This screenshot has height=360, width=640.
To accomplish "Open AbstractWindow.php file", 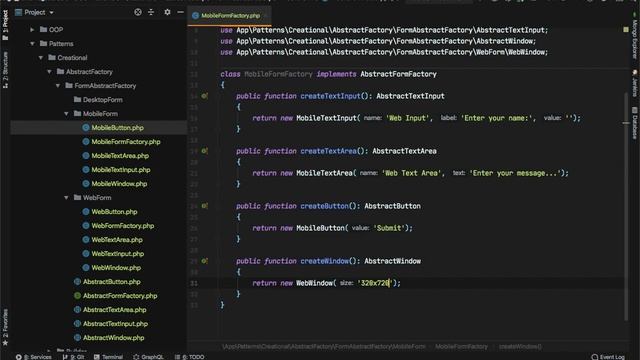I will point(109,338).
